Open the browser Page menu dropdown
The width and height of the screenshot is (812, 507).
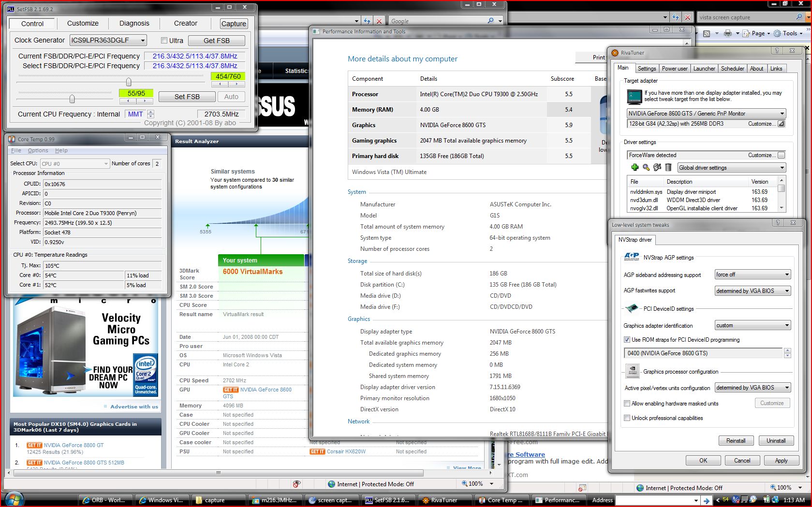756,33
